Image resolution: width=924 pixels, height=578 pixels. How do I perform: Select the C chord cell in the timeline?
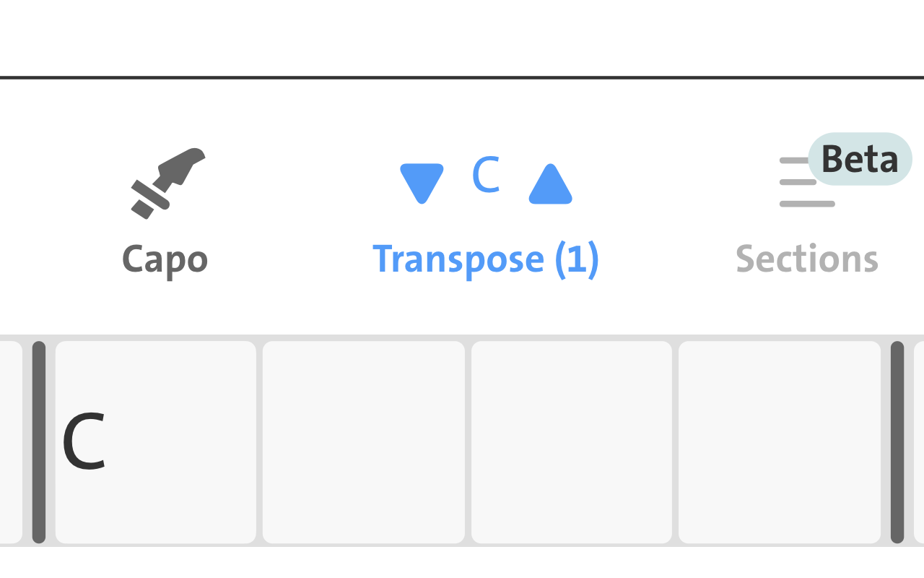[x=155, y=441]
